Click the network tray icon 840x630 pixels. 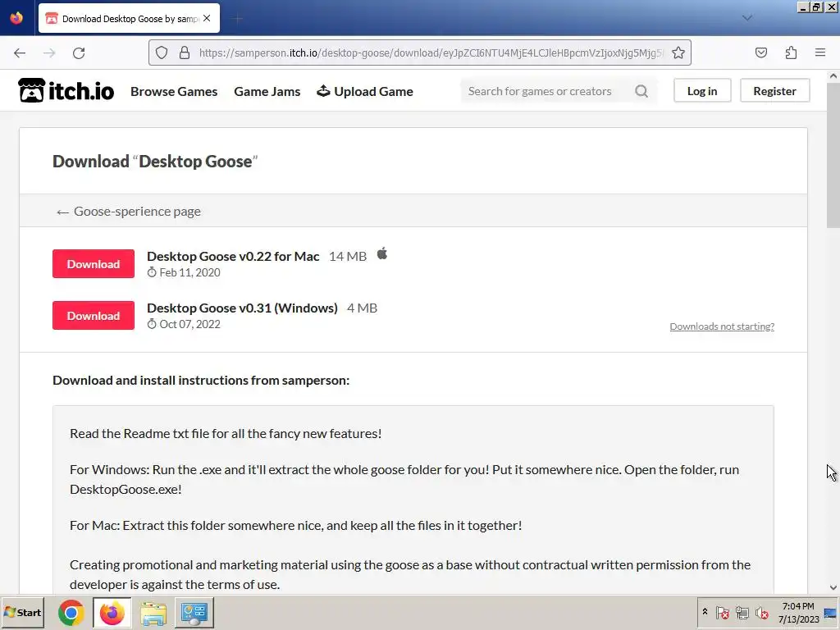coord(742,612)
